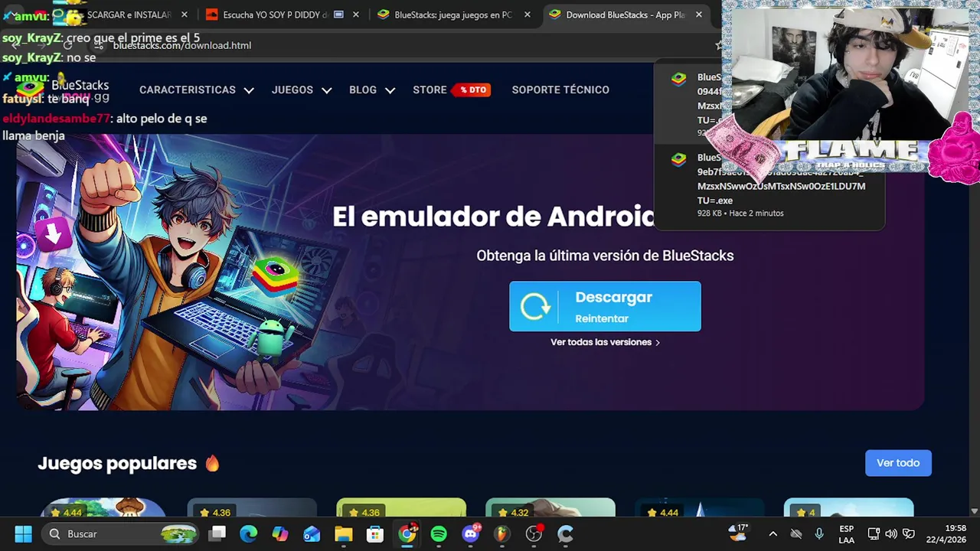Viewport: 980px width, 551px height.
Task: Click the Buscar taskbar search box
Action: tap(121, 534)
